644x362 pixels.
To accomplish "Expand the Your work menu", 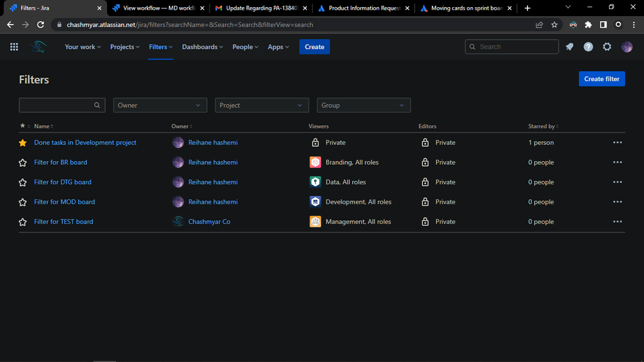I will 83,47.
